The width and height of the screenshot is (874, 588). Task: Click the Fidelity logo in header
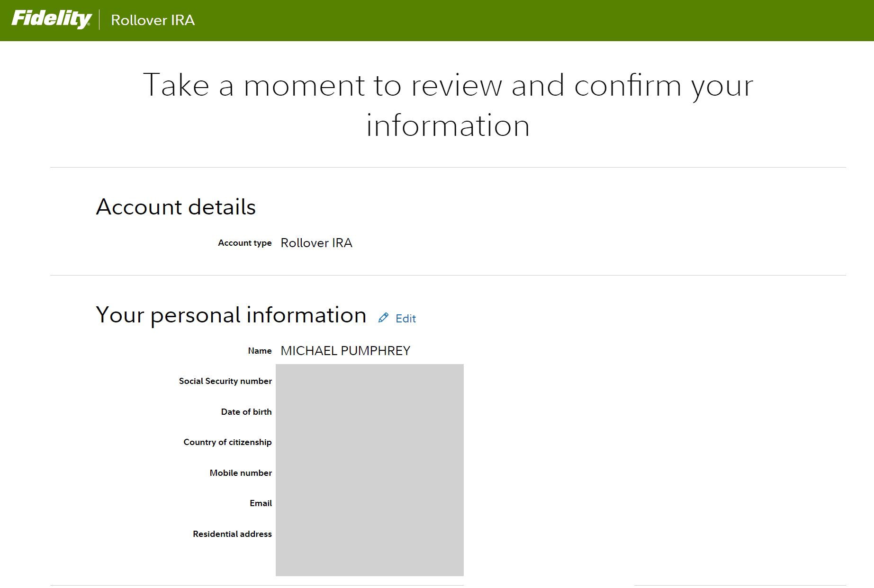coord(51,19)
